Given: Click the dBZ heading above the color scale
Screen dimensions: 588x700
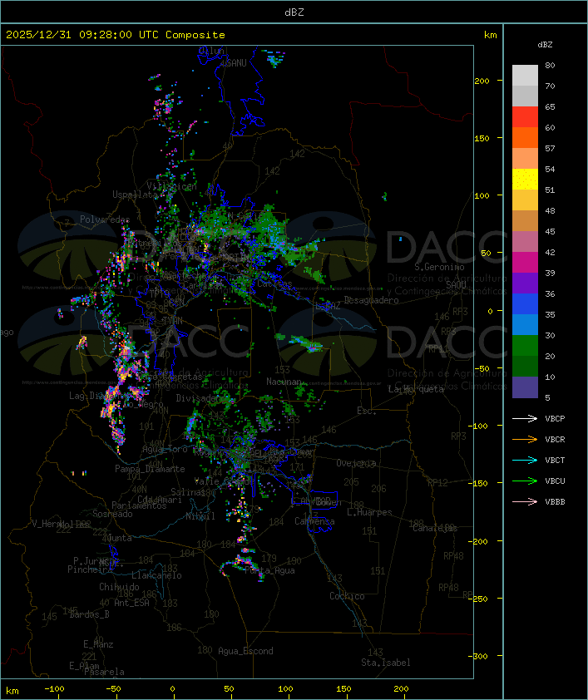Looking at the screenshot, I should [x=545, y=45].
